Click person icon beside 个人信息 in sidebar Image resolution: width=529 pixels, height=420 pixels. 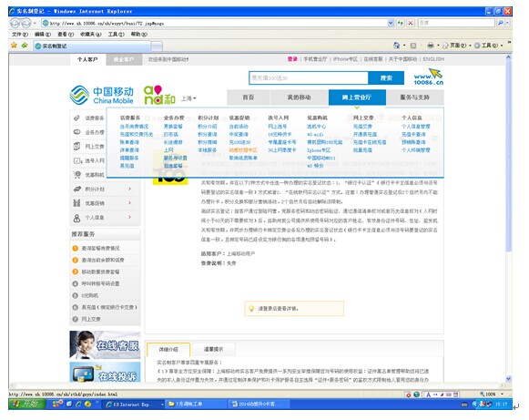pos(76,218)
